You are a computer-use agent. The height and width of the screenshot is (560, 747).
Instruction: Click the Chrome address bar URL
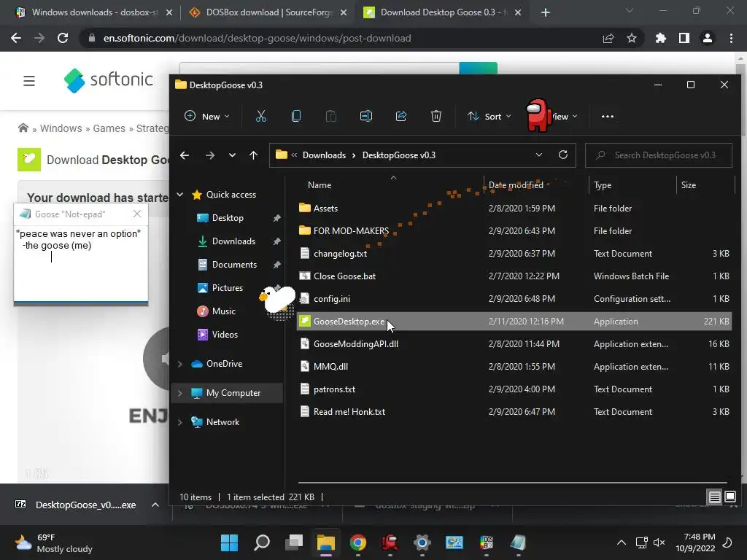tap(257, 38)
